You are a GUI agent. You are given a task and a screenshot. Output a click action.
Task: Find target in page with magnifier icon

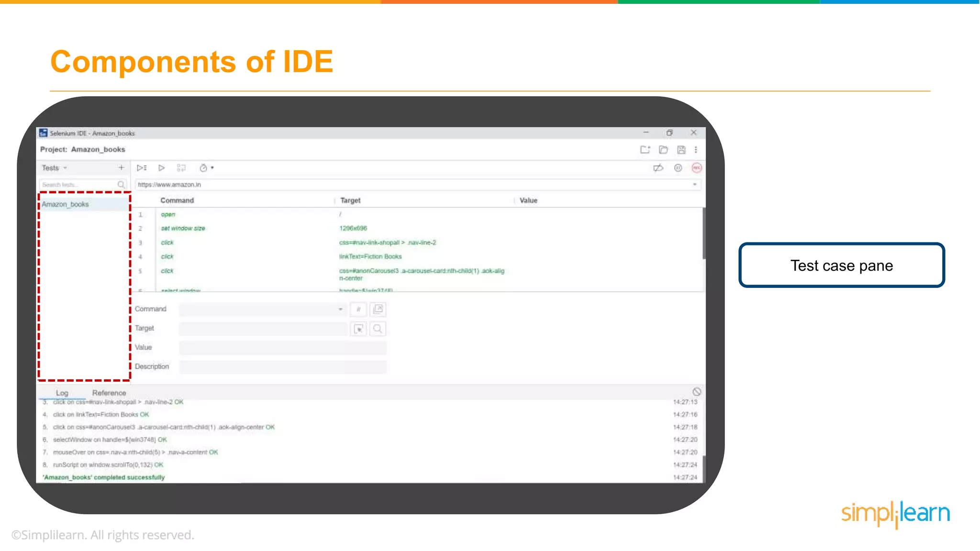pos(378,329)
